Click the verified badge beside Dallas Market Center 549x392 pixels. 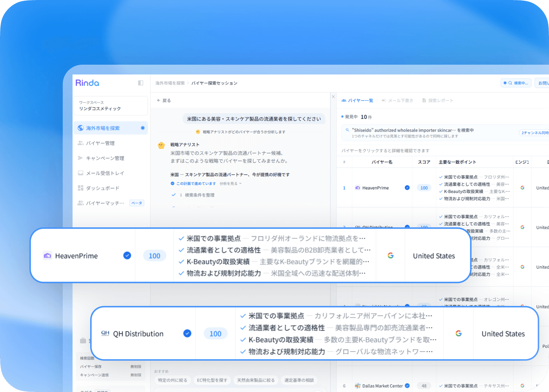tap(407, 386)
